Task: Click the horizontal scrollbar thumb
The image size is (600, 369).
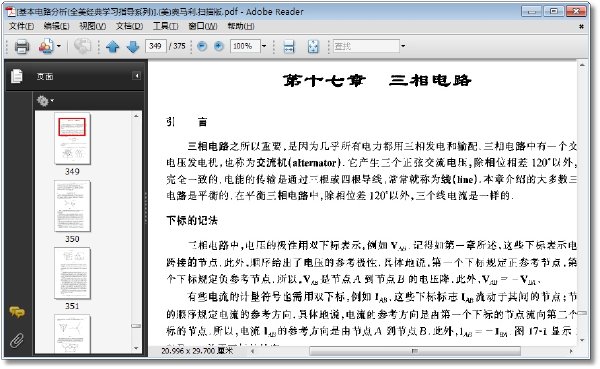Action: tap(415, 351)
